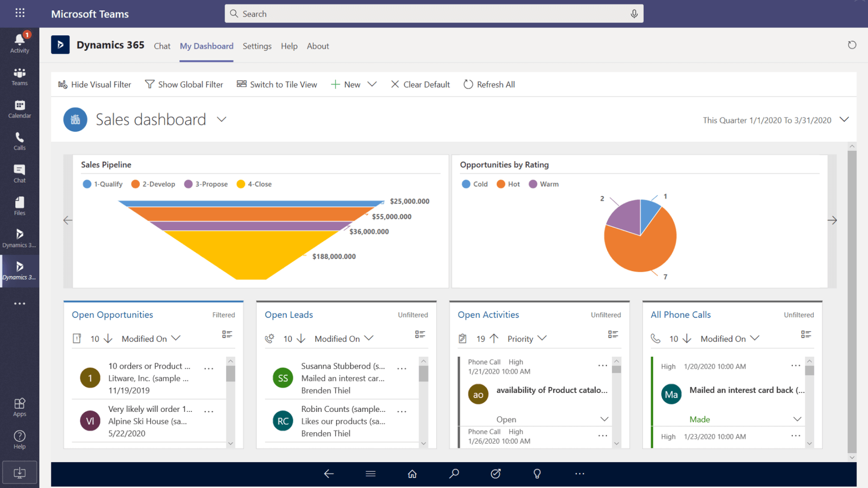Refresh the Dynamics 365 dashboard
The height and width of the screenshot is (488, 868).
pyautogui.click(x=852, y=45)
